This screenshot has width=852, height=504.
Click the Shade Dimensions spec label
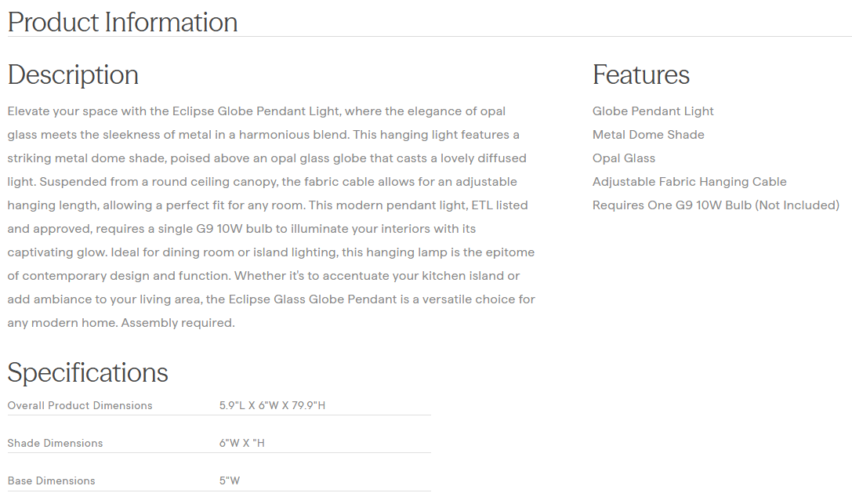(x=55, y=443)
